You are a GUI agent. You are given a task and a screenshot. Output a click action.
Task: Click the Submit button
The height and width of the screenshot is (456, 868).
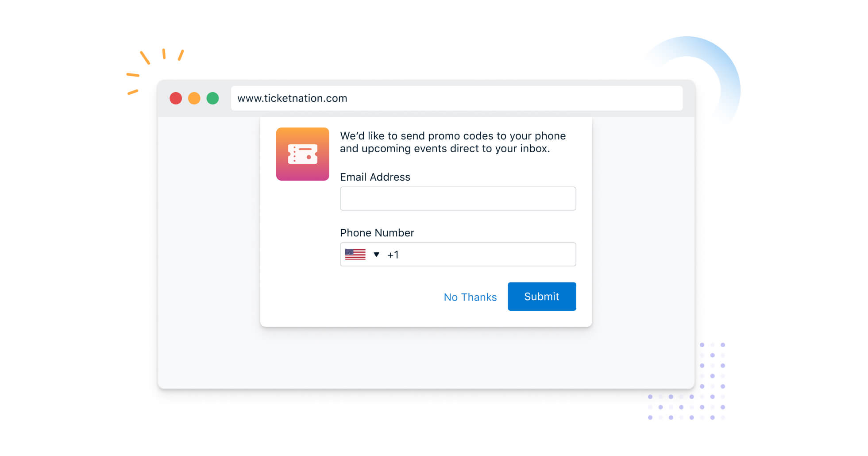(x=542, y=296)
